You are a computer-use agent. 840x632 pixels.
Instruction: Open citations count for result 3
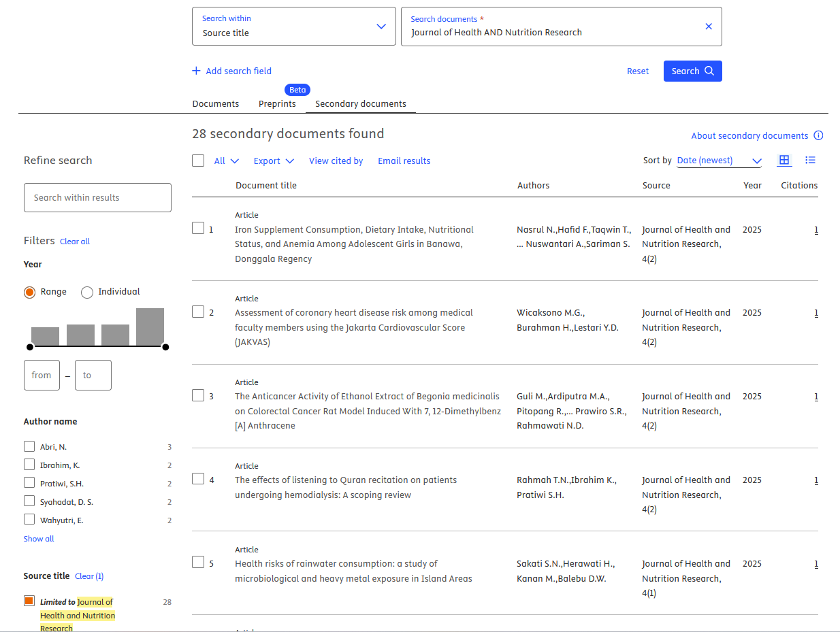816,397
